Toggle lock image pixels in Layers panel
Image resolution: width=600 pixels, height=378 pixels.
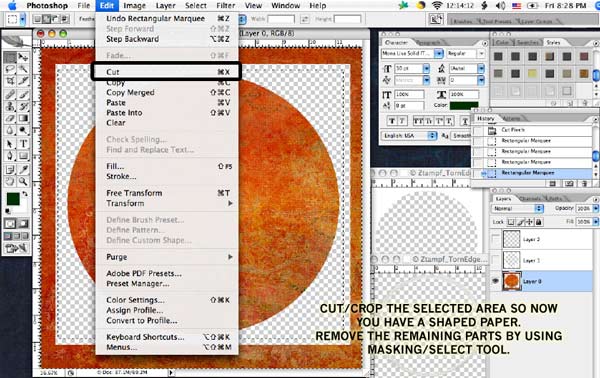point(520,222)
